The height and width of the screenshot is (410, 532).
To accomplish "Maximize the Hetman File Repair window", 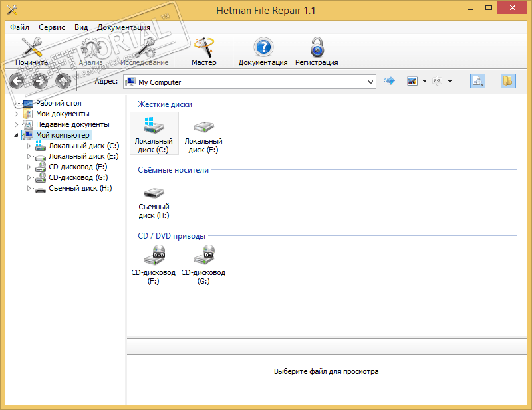I will [x=489, y=8].
